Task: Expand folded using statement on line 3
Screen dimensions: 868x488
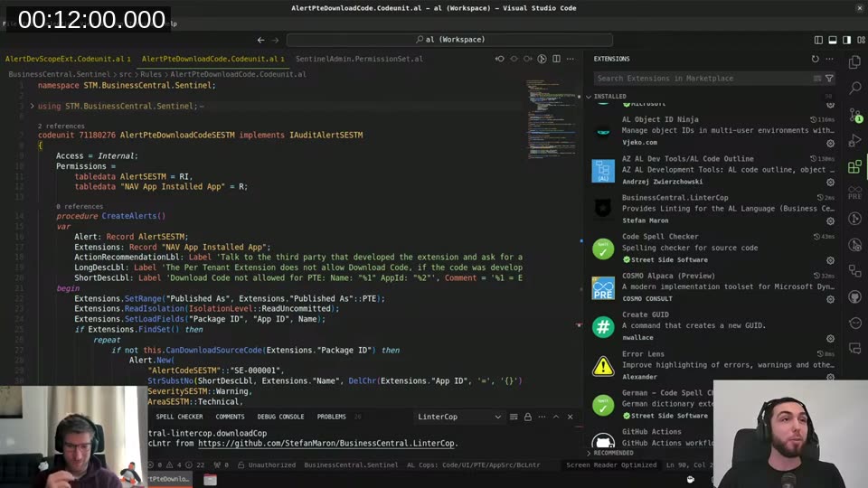Action: pos(33,106)
